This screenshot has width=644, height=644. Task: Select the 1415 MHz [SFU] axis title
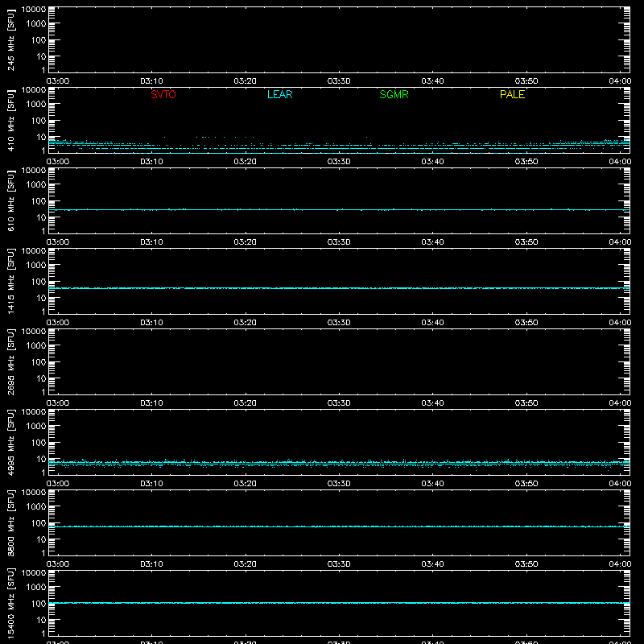(x=10, y=282)
